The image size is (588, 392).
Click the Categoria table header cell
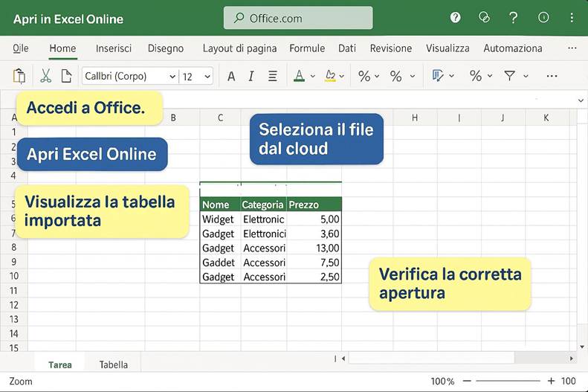coord(263,205)
